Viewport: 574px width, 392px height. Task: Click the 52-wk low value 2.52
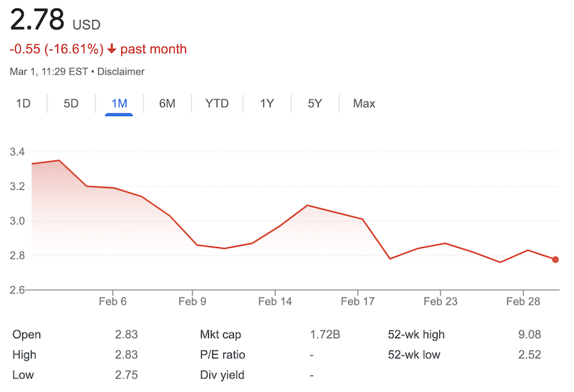coord(529,355)
